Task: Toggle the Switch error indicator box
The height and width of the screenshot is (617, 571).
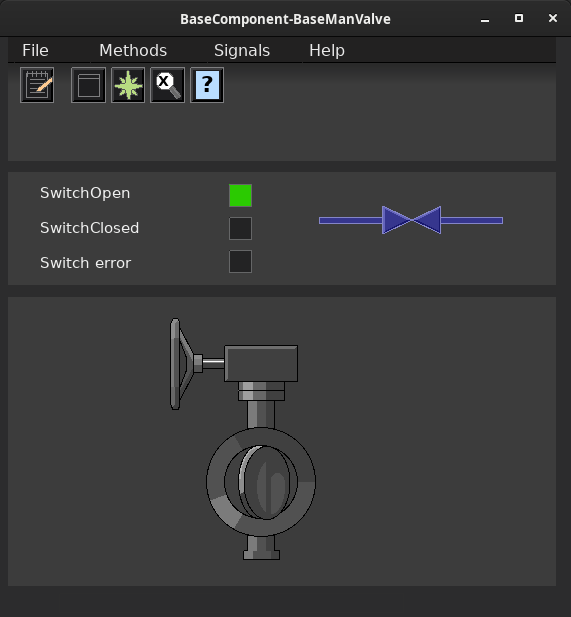Action: click(x=240, y=261)
